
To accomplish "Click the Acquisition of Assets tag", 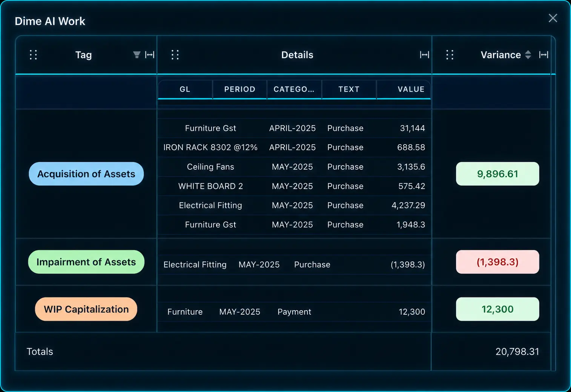I will tap(86, 174).
